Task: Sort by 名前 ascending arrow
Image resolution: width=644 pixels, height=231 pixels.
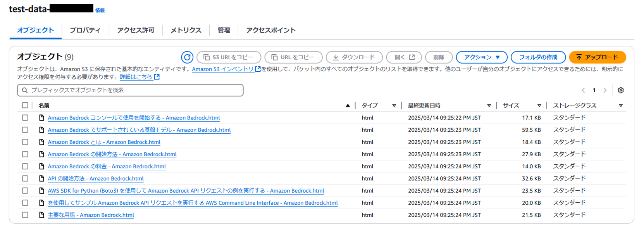Action: 348,105
